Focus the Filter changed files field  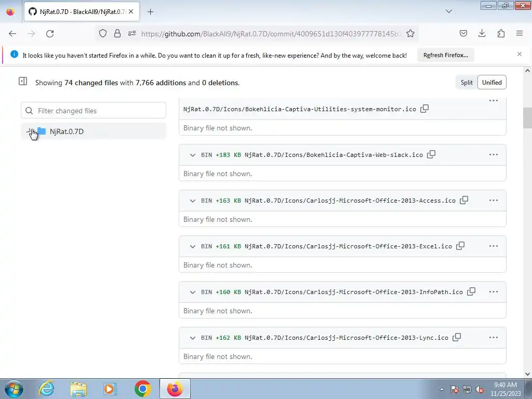(94, 111)
